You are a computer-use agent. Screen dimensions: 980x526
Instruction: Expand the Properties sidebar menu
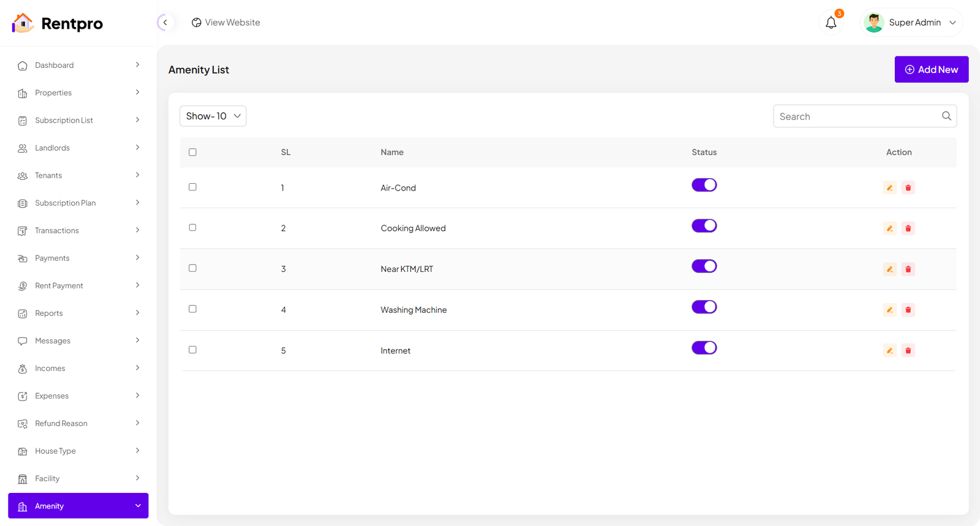pyautogui.click(x=78, y=93)
